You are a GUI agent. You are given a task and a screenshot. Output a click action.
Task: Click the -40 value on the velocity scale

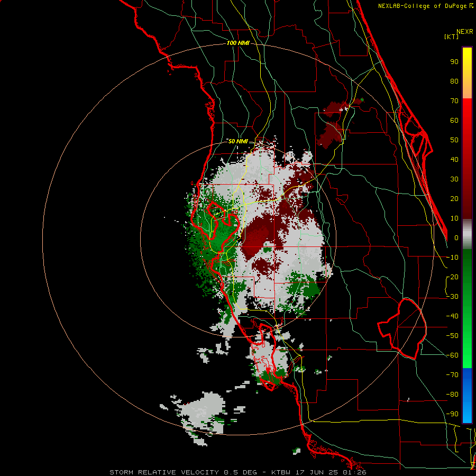point(452,316)
